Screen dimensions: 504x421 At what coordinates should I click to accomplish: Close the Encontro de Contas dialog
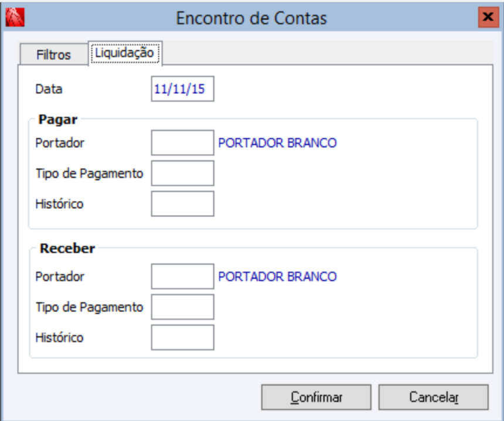coord(486,17)
